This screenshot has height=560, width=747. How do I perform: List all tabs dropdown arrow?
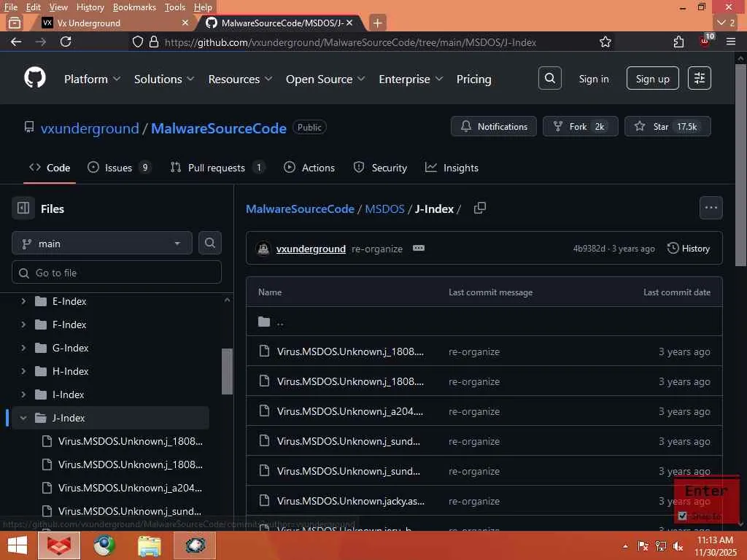coord(726,23)
